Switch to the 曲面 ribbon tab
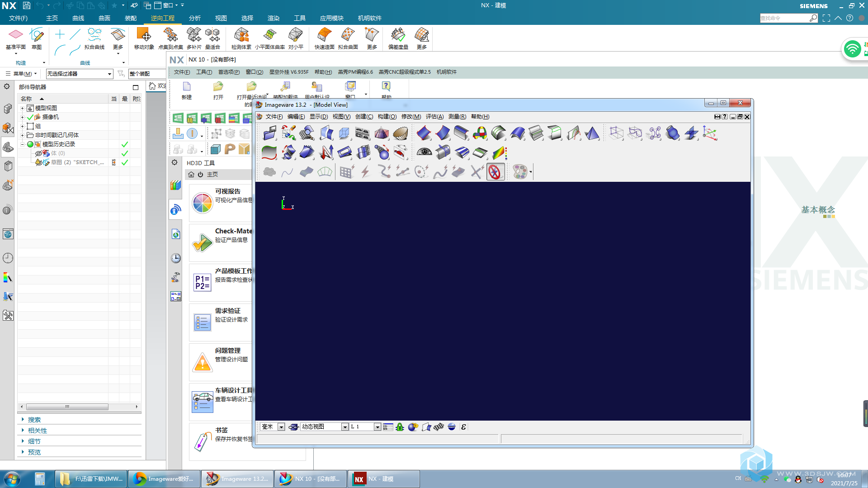Screen dimensions: 868x488 click(104, 18)
